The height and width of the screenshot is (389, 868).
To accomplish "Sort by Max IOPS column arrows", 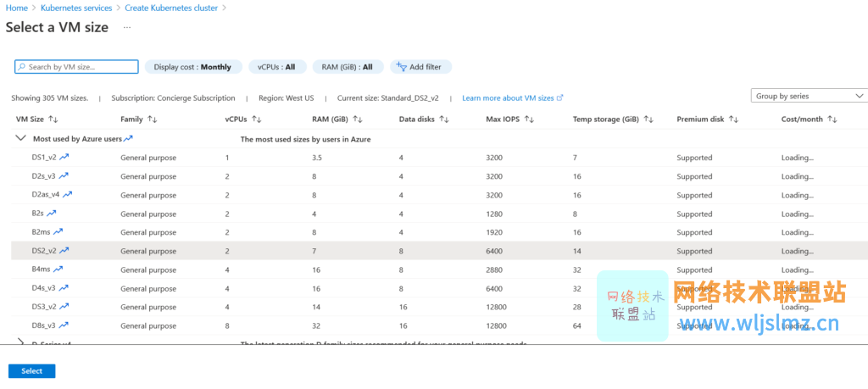I will point(529,119).
